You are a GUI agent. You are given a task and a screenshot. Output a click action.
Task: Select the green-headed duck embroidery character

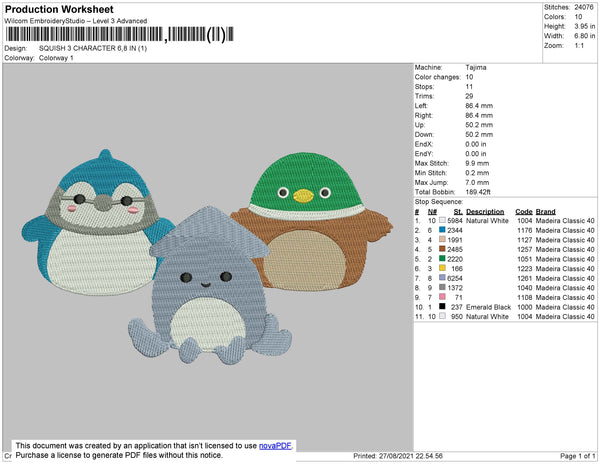[x=311, y=221]
